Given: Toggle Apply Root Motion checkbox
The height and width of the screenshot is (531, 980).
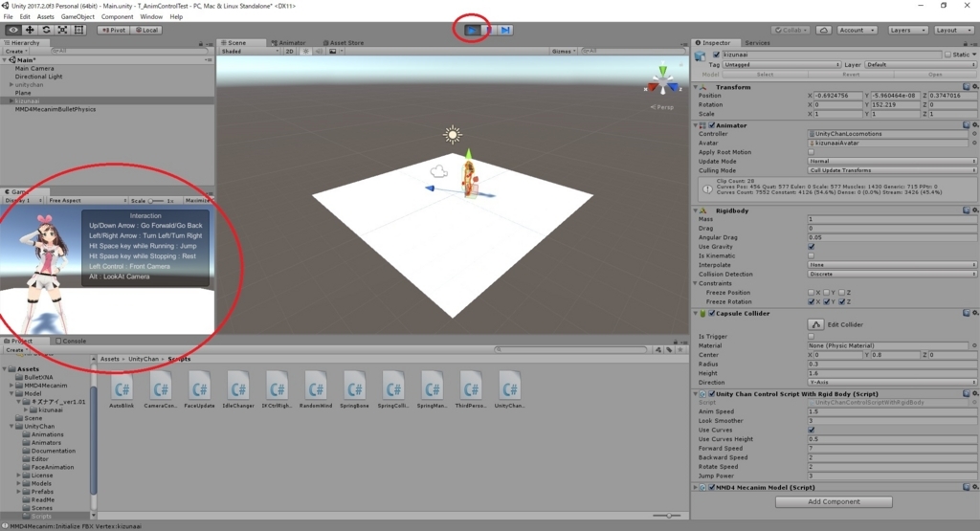Looking at the screenshot, I should (812, 152).
